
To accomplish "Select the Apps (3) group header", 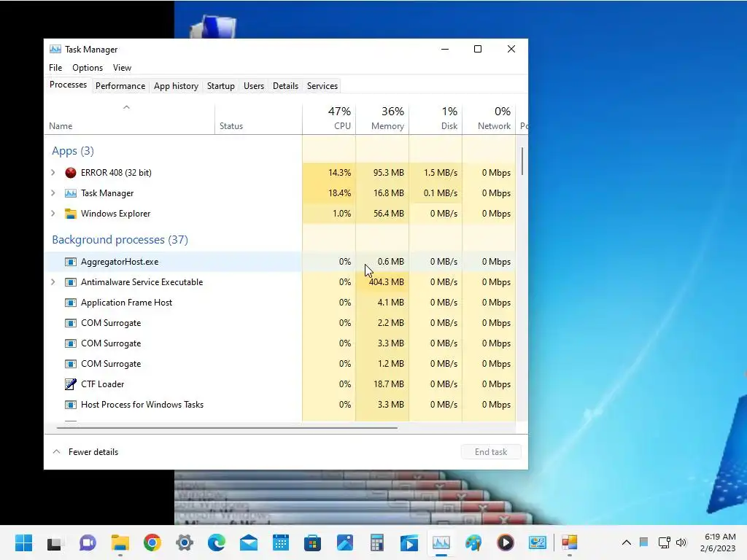I will [x=73, y=151].
